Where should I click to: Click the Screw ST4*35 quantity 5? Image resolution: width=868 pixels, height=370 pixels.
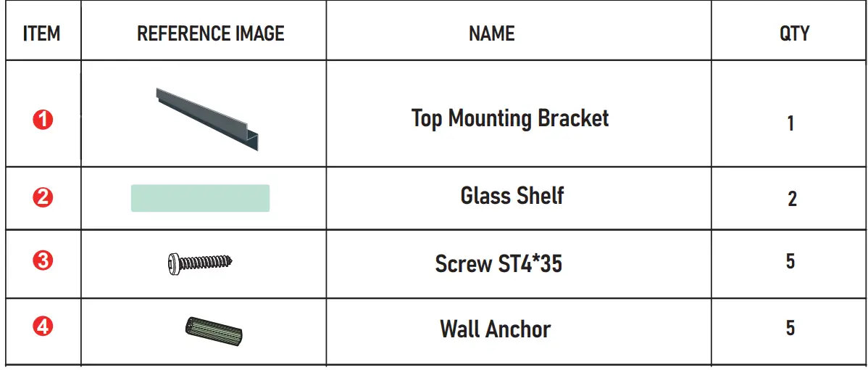790,261
